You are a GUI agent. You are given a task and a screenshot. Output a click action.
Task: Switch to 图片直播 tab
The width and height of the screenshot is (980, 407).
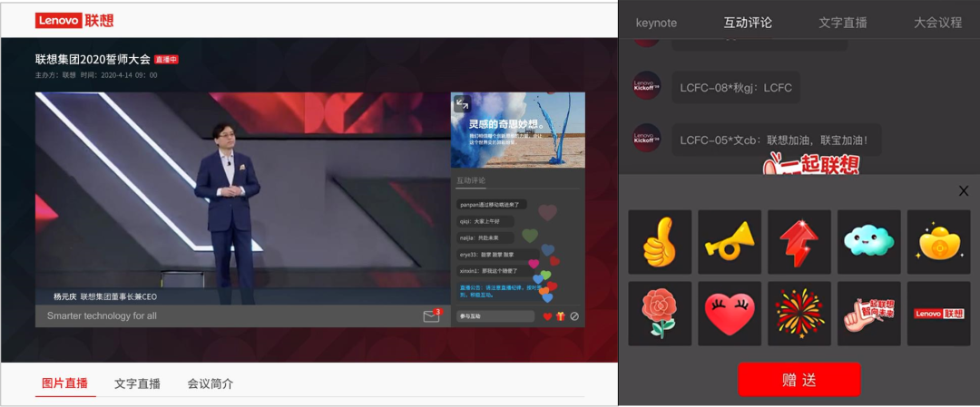(x=65, y=383)
